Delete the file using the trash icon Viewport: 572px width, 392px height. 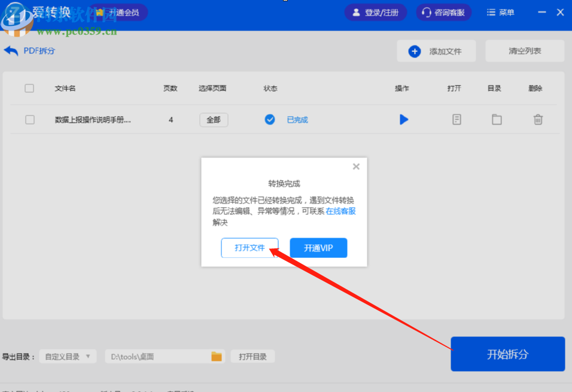coord(537,120)
